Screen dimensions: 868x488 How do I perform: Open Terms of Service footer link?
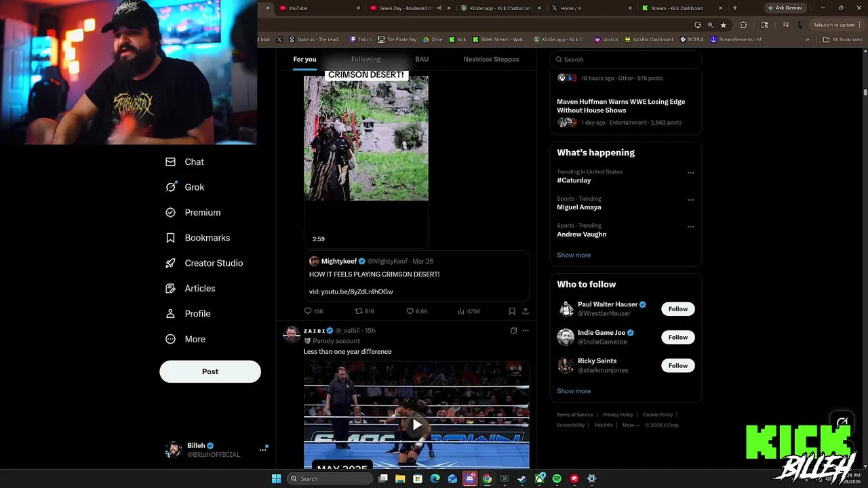(575, 415)
